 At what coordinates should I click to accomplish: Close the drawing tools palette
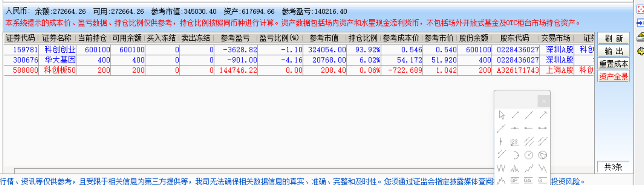543,101
